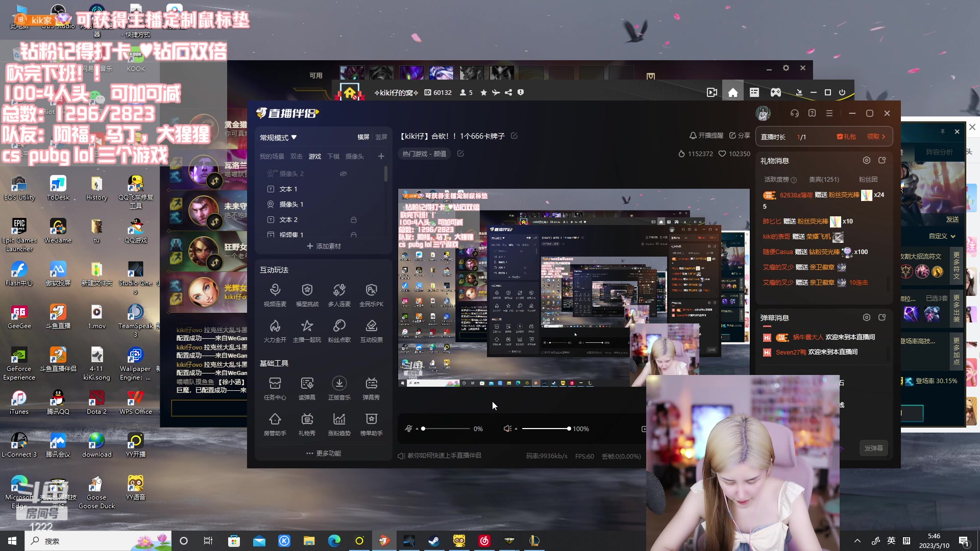Expand 更多功能 more functions
This screenshot has height=551, width=980.
(324, 453)
